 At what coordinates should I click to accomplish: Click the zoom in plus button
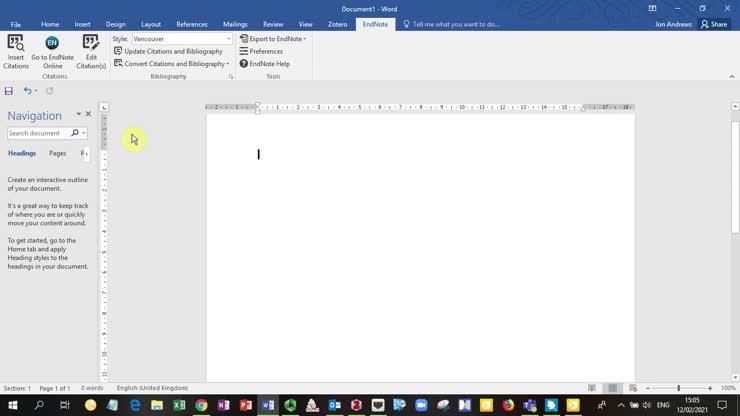coord(710,388)
